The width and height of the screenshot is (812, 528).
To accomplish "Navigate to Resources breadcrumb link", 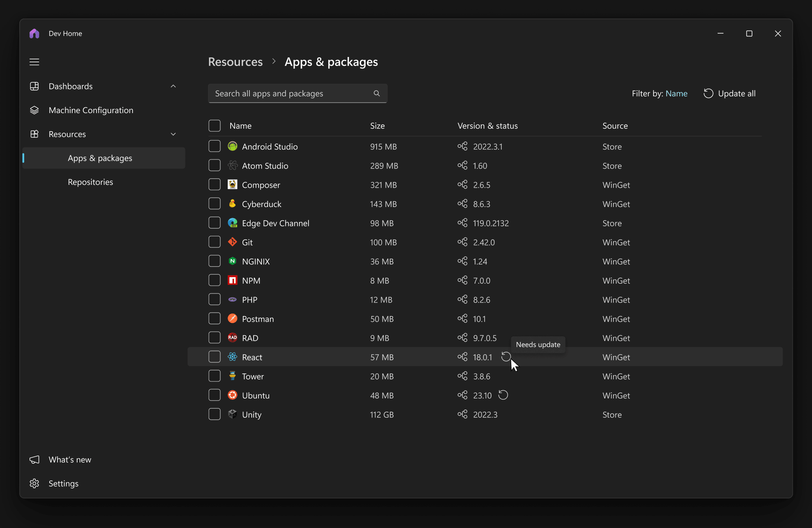I will point(235,62).
